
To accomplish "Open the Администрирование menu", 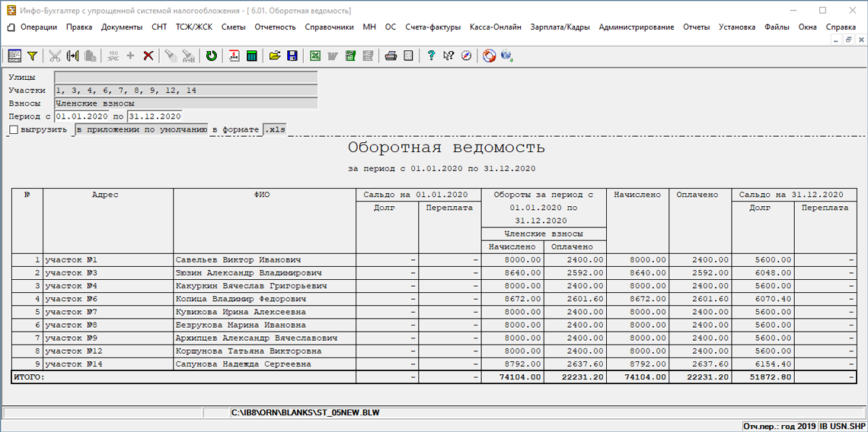I will click(636, 27).
